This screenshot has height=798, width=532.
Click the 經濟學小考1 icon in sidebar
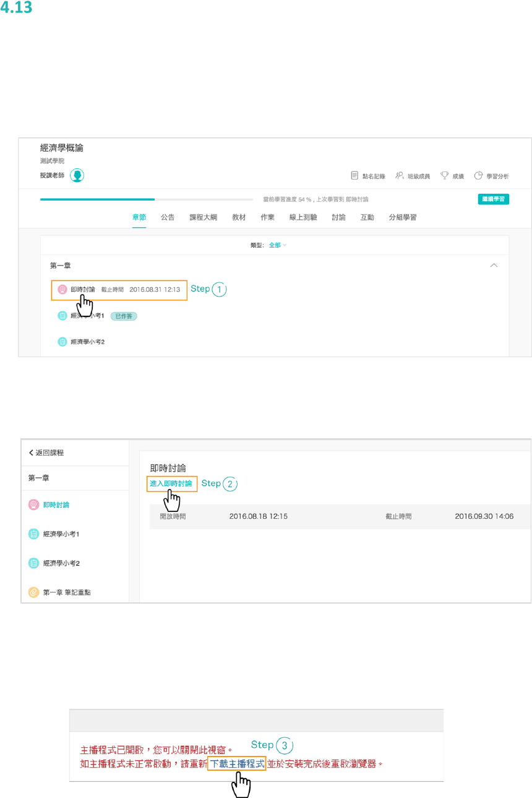click(34, 534)
